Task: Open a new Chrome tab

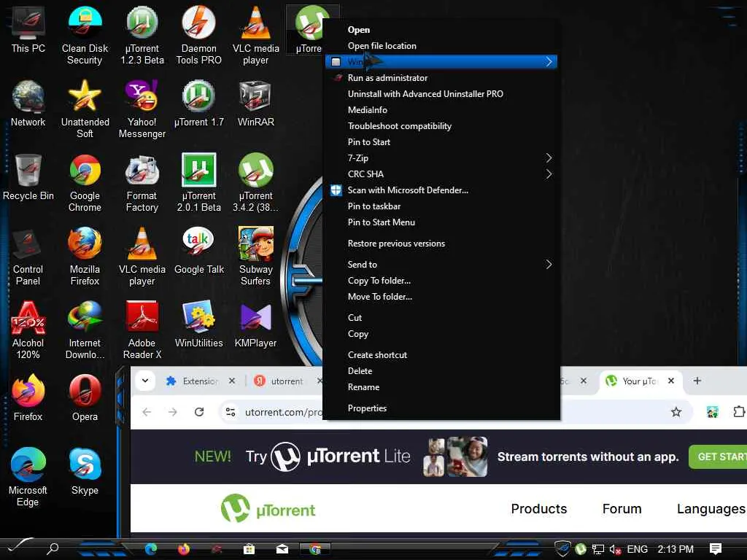Action: pos(697,381)
